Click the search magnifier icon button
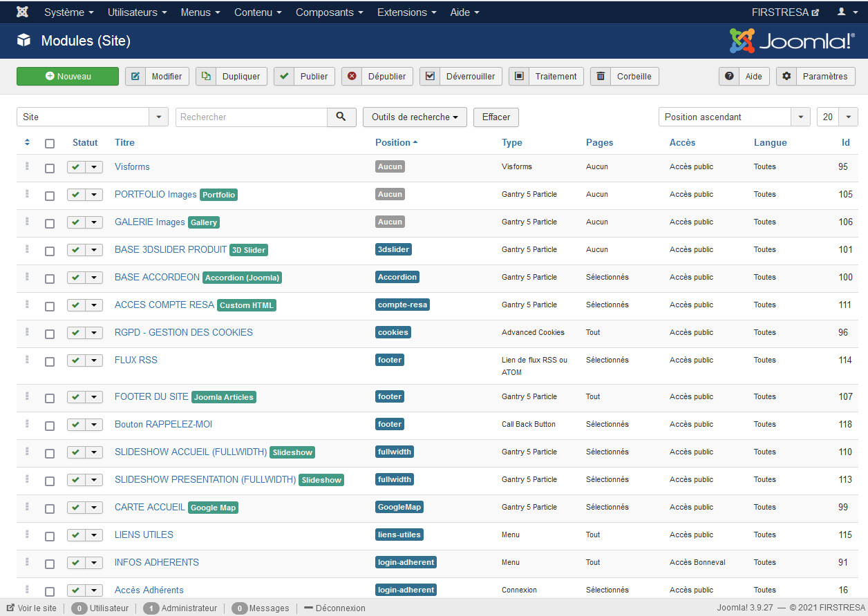Screen dimensions: 868x616 tap(341, 117)
